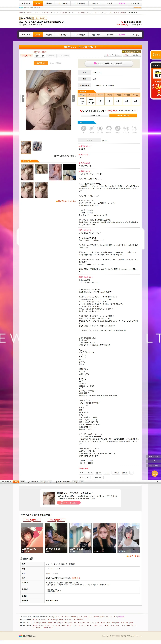Click 愛知県のニューハーフ breadcrumb link
Image resolution: width=161 pixels, height=644 pixels.
point(34,13)
